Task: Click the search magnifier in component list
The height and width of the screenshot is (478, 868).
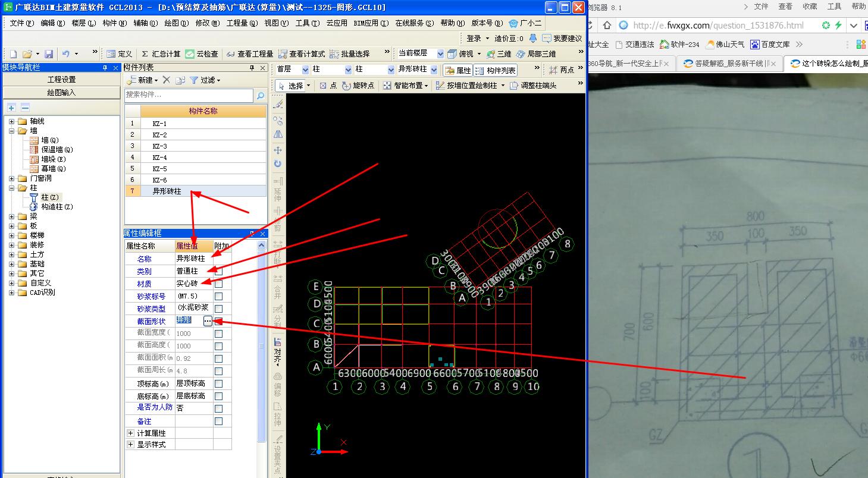Action: (x=260, y=95)
